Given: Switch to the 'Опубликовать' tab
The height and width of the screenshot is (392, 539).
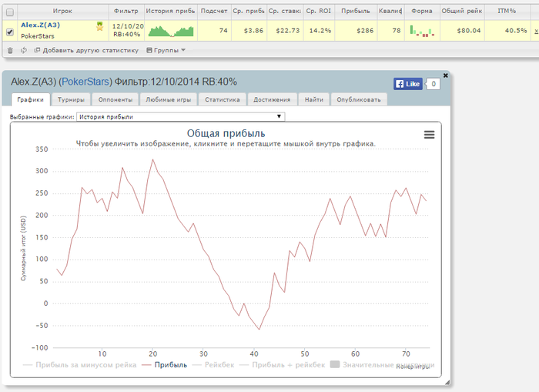Looking at the screenshot, I should [x=359, y=99].
